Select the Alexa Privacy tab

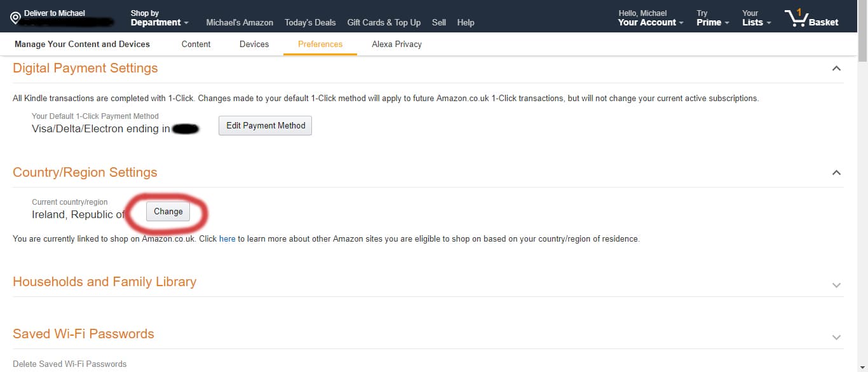[397, 44]
